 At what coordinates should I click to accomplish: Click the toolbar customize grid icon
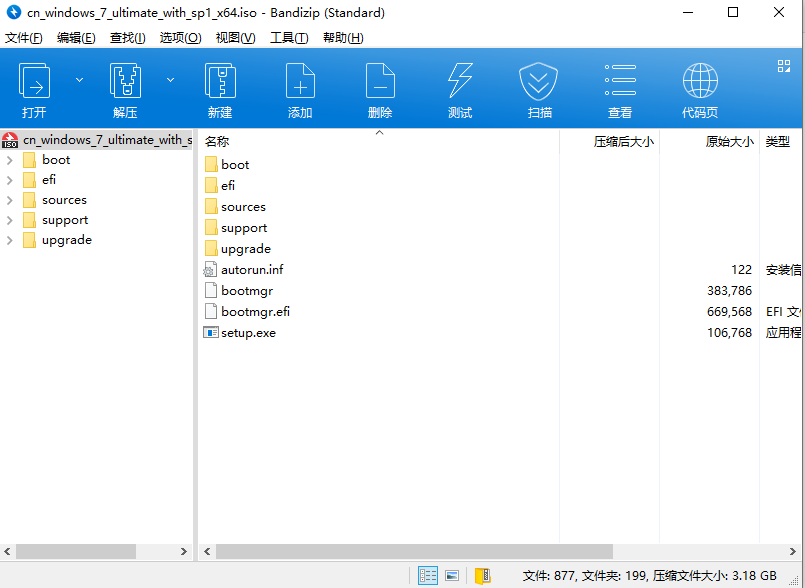pyautogui.click(x=784, y=66)
